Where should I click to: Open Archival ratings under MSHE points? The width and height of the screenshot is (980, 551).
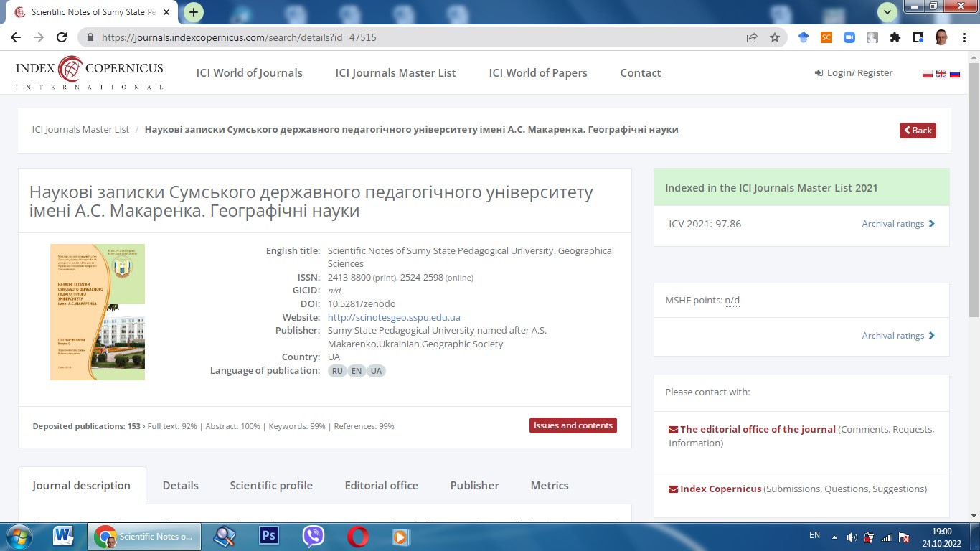897,336
